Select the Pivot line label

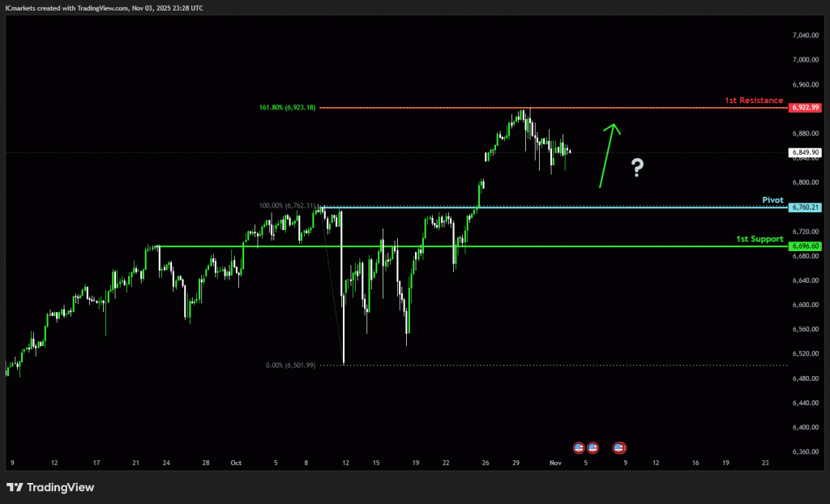coord(772,199)
